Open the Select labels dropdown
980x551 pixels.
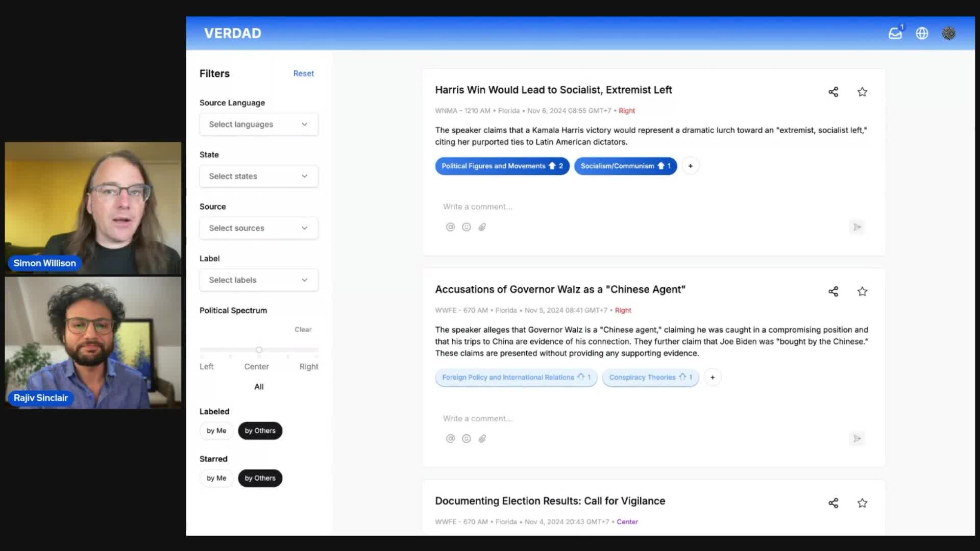click(x=259, y=280)
